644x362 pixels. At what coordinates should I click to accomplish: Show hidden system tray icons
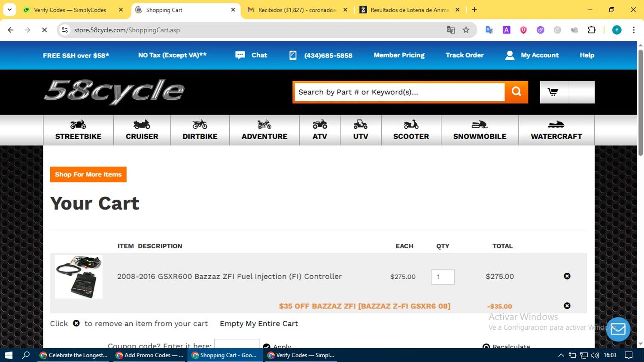[x=561, y=355]
